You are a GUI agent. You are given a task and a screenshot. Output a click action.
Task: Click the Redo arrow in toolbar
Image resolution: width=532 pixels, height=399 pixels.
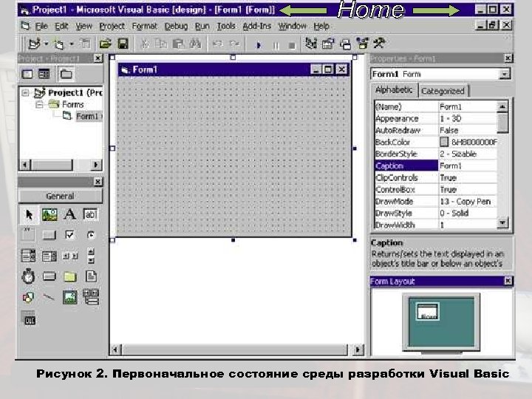[234, 44]
